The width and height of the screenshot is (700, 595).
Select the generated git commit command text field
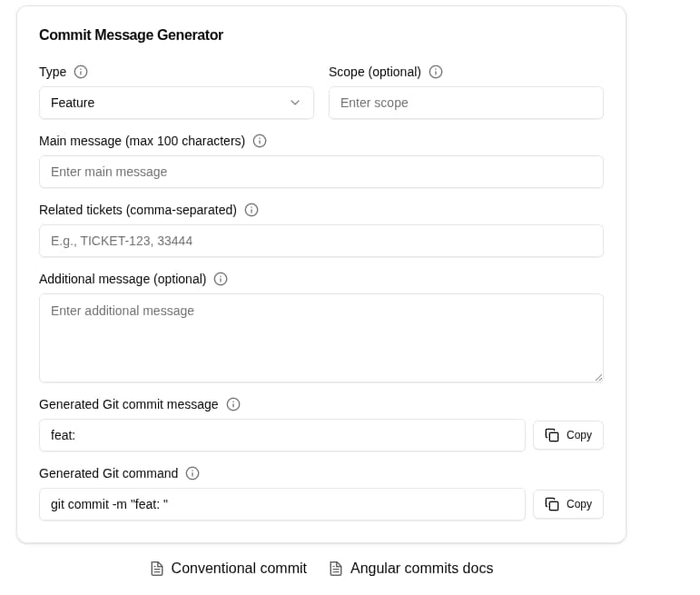(281, 504)
